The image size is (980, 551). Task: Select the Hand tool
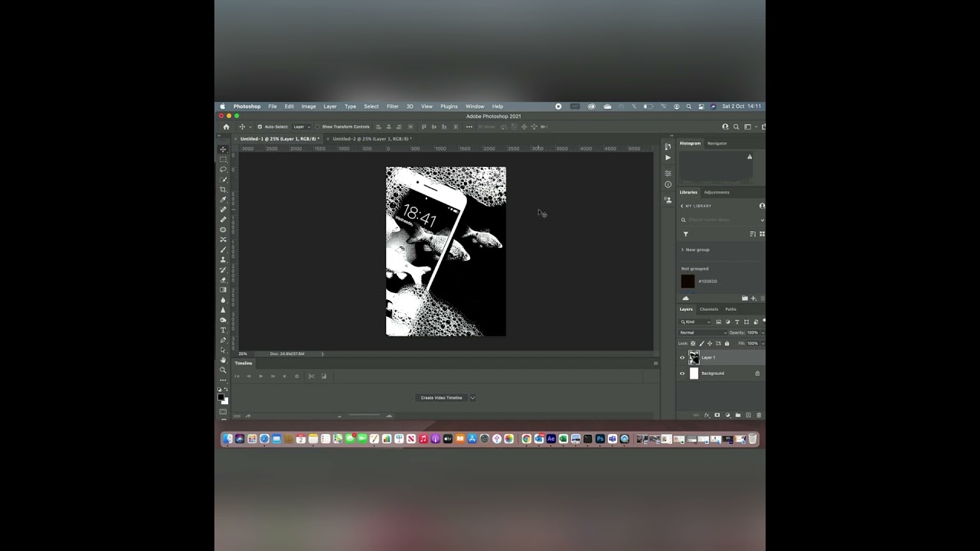click(224, 360)
